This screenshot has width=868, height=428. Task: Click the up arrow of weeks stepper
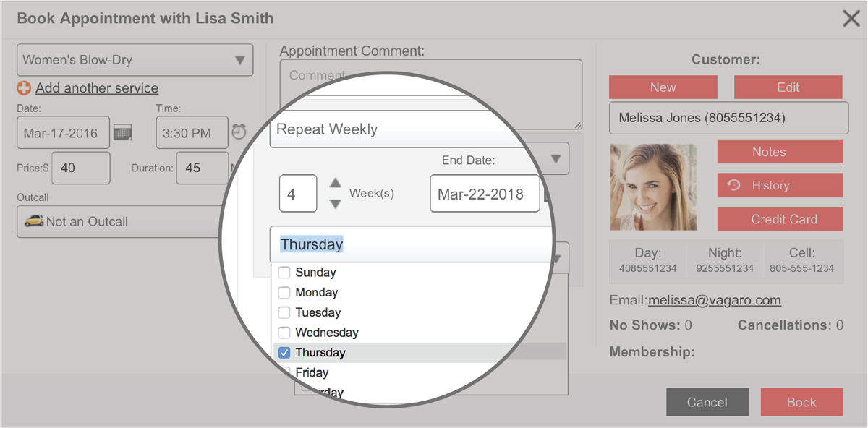(x=335, y=183)
